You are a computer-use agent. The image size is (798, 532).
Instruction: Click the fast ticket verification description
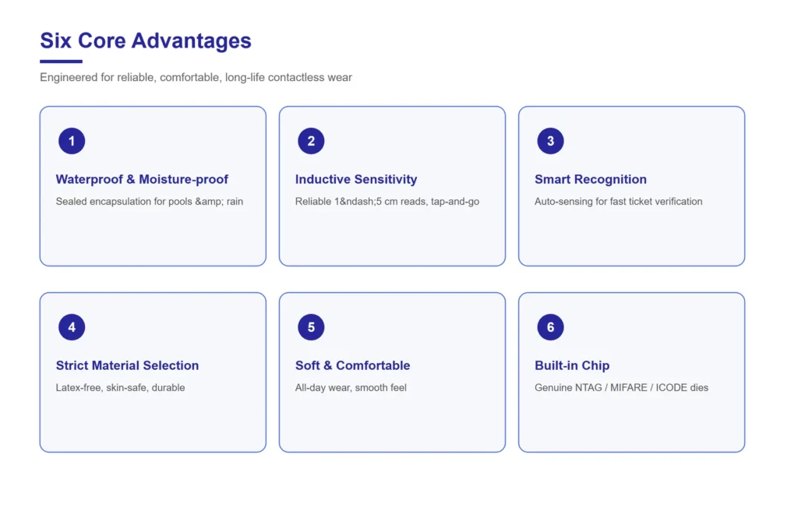pos(618,202)
